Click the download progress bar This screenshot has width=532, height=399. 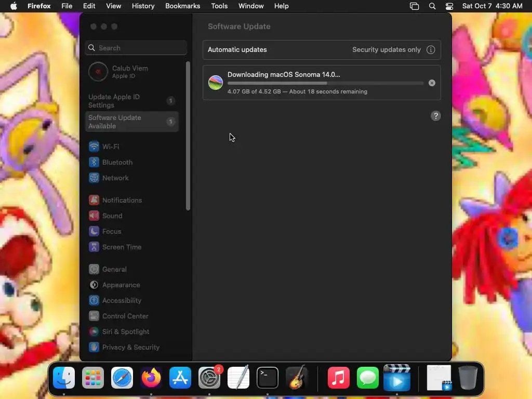[x=325, y=83]
